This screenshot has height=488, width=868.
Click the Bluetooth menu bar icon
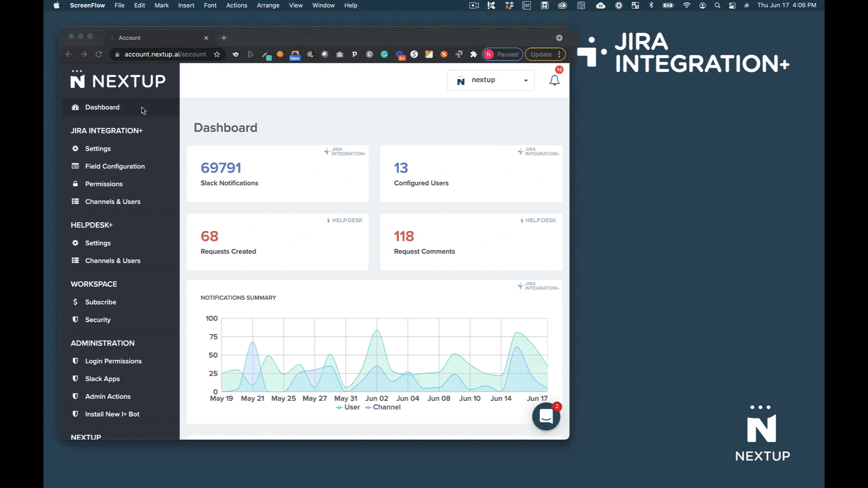(651, 5)
